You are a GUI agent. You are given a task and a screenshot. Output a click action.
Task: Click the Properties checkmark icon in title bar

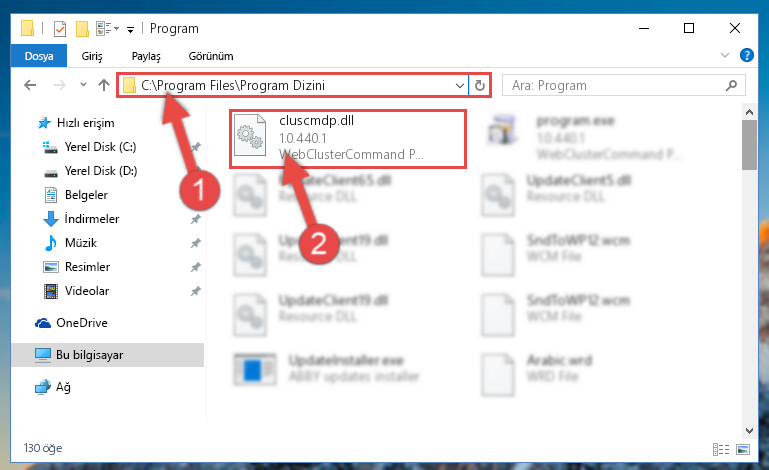coord(60,29)
